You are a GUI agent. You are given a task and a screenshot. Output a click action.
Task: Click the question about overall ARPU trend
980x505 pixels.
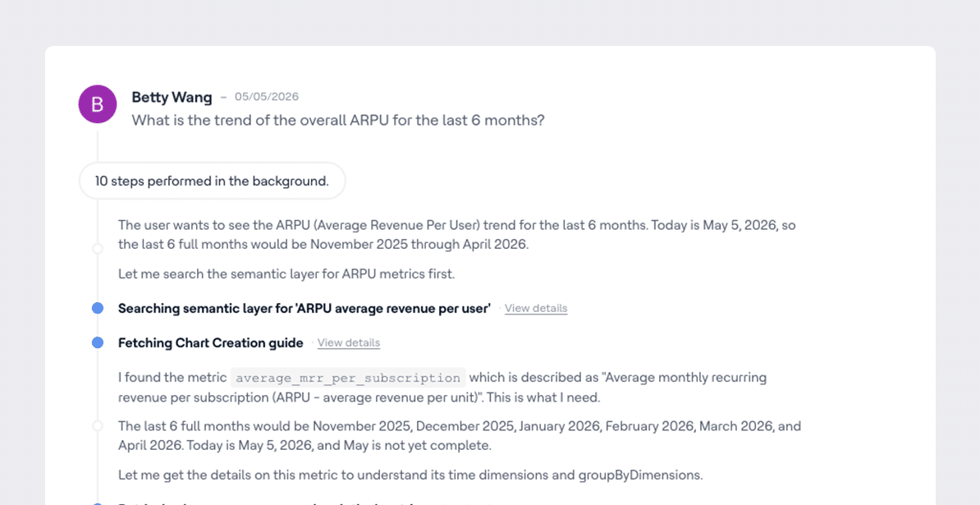(338, 120)
